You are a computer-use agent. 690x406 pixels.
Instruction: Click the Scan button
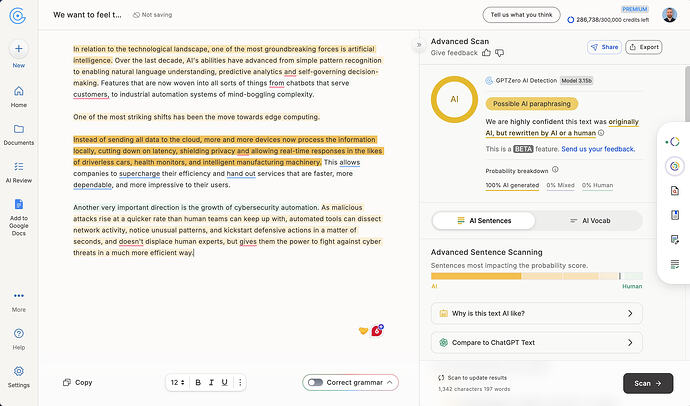[648, 383]
